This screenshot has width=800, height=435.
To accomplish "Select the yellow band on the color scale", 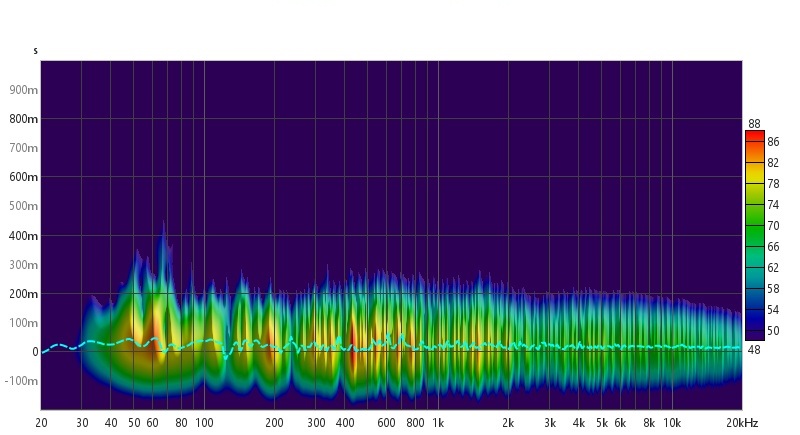I will point(755,184).
